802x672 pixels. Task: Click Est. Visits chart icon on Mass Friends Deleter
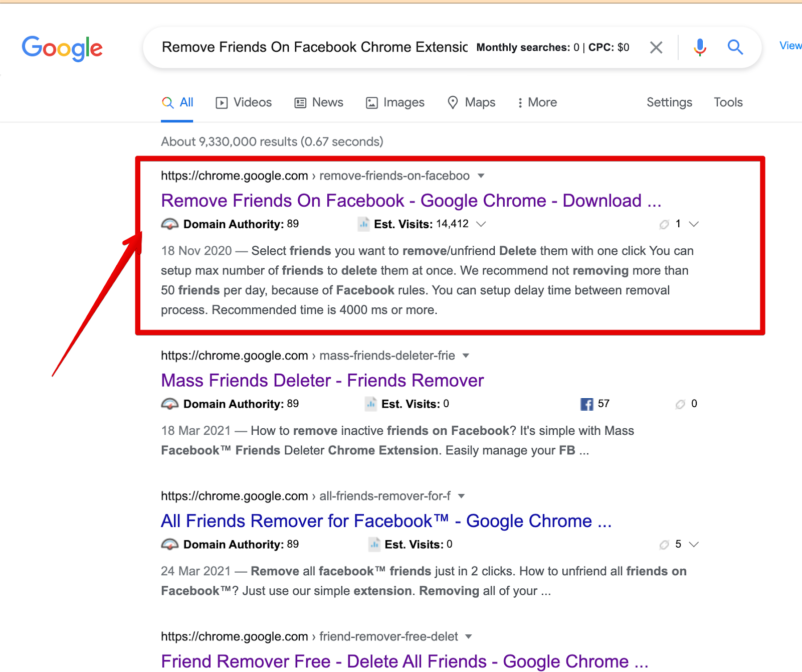[371, 404]
